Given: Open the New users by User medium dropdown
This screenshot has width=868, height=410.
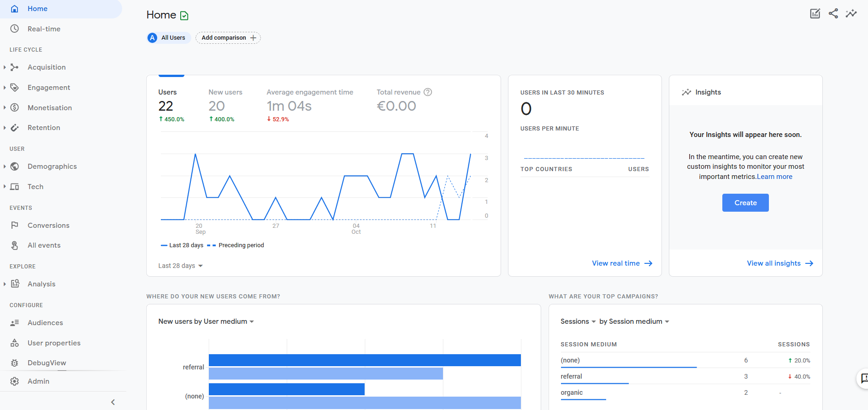Looking at the screenshot, I should tap(206, 321).
